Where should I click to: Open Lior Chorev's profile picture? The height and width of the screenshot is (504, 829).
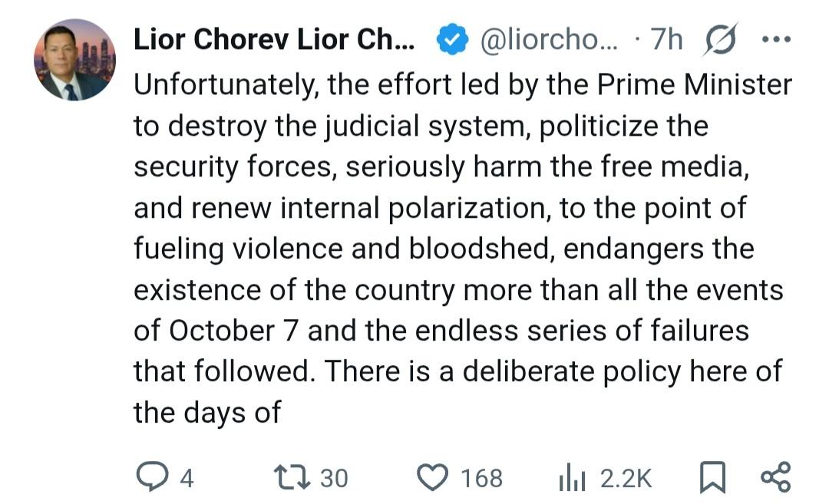click(74, 60)
